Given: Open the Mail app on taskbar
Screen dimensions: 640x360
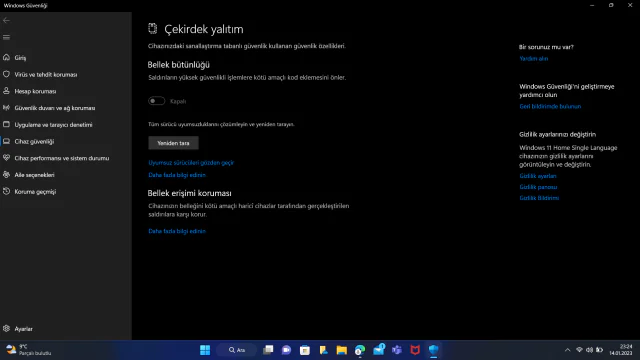Looking at the screenshot, I should pyautogui.click(x=378, y=350).
